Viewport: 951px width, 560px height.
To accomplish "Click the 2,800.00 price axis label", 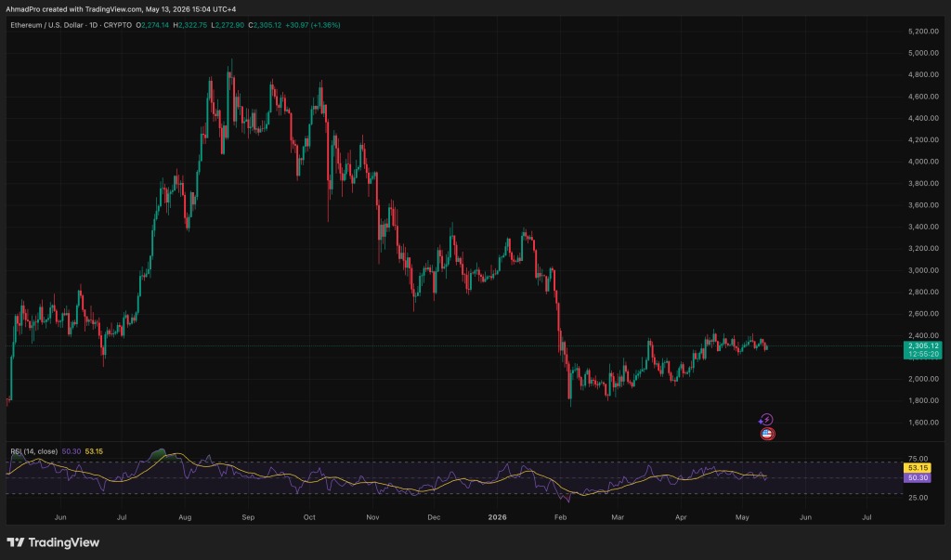I will tap(923, 293).
